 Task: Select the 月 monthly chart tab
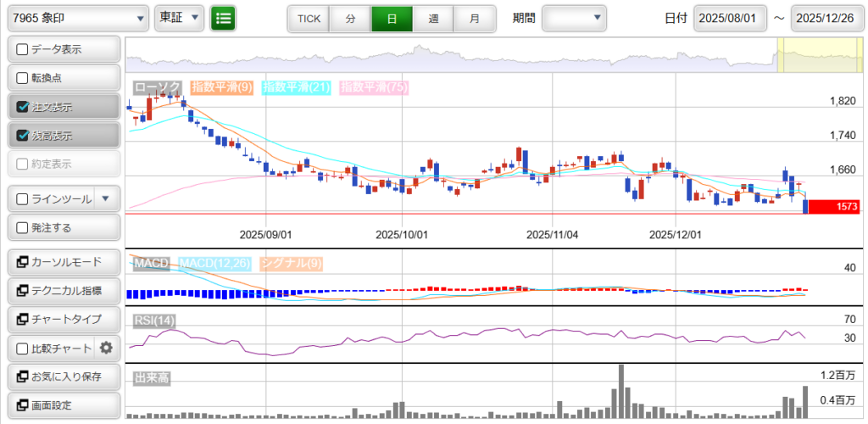coord(474,19)
